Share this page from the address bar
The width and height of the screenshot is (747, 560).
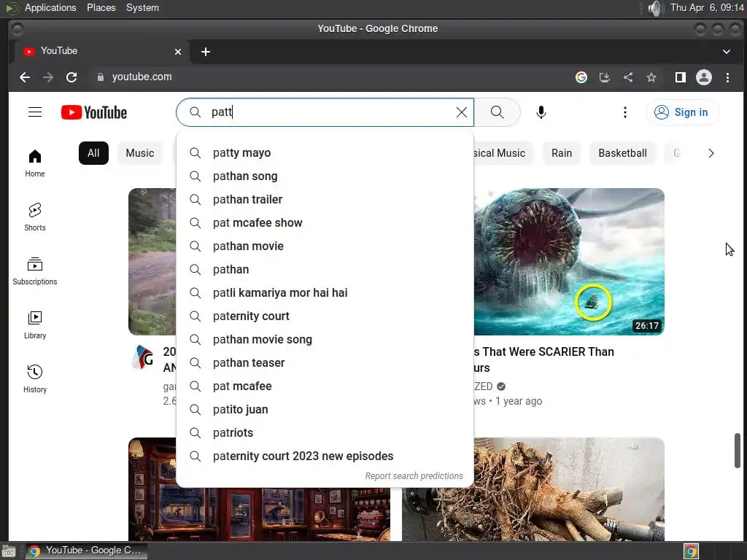(x=628, y=77)
